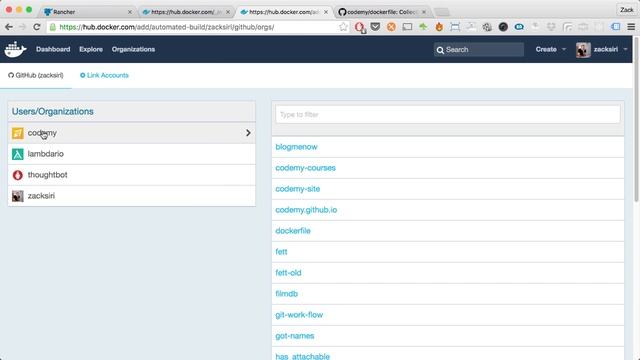Select the zacksiri user row
640x360 pixels.
tap(131, 196)
